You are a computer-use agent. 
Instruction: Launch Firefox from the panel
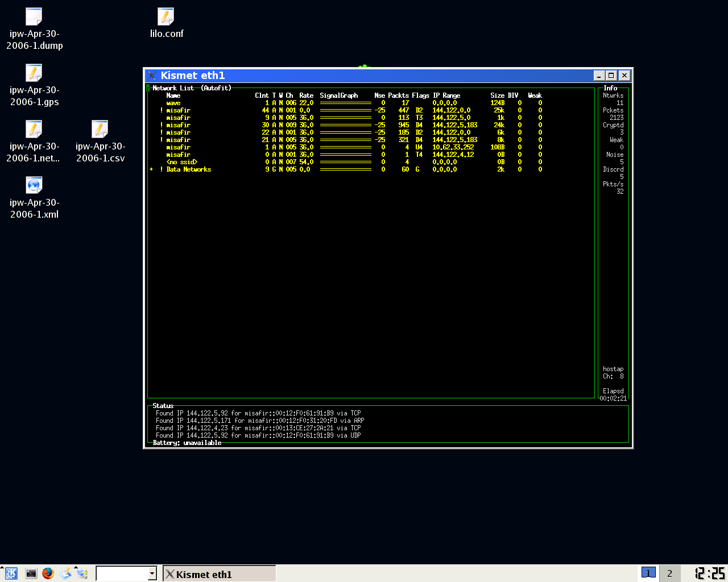[x=48, y=573]
